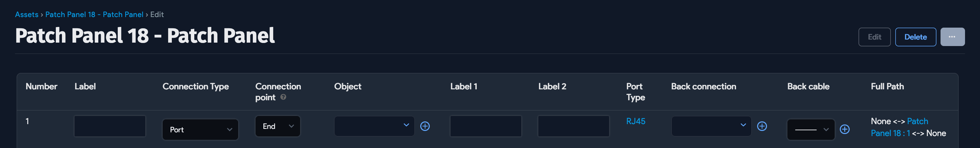Click the add icon beside Object dropdown
This screenshot has width=980, height=148.
click(425, 126)
